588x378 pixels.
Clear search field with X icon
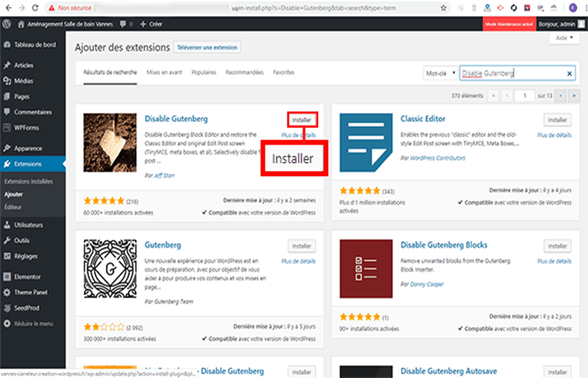(x=570, y=74)
